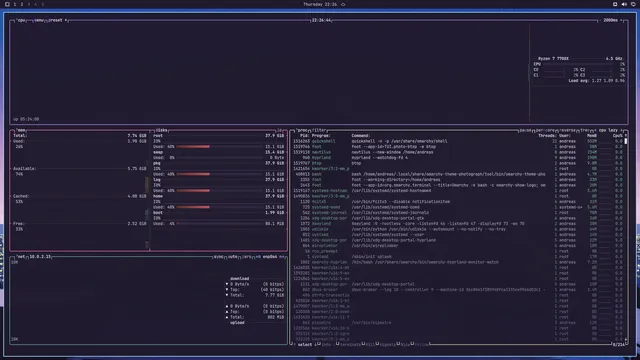Select the systemd-journald process row
The height and width of the screenshot is (360, 640).
click(458, 213)
